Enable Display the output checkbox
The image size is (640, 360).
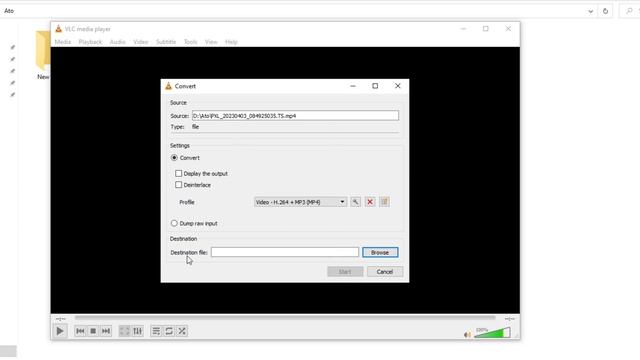(x=178, y=173)
